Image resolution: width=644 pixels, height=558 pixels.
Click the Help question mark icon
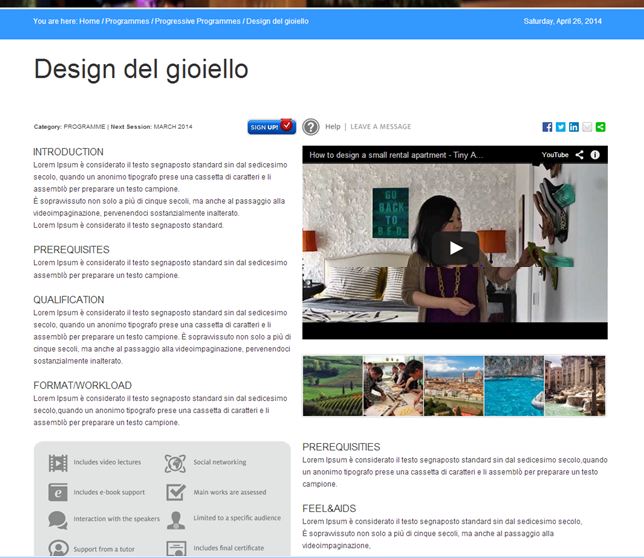311,127
